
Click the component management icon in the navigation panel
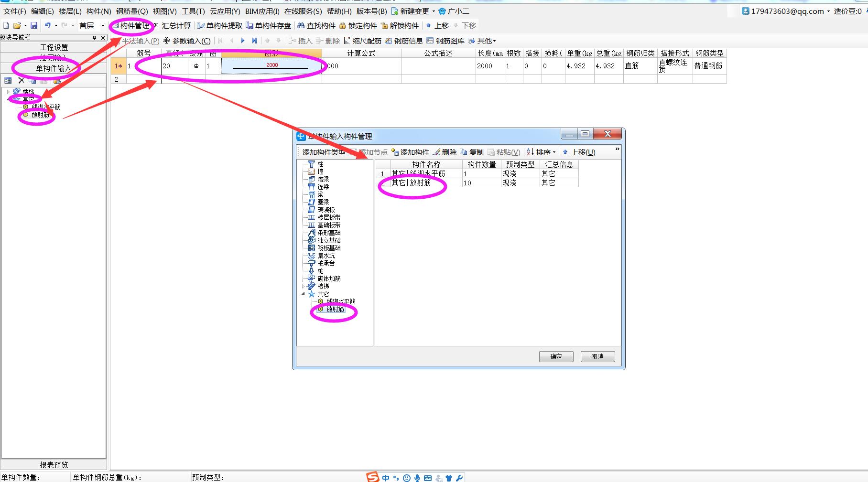8,81
